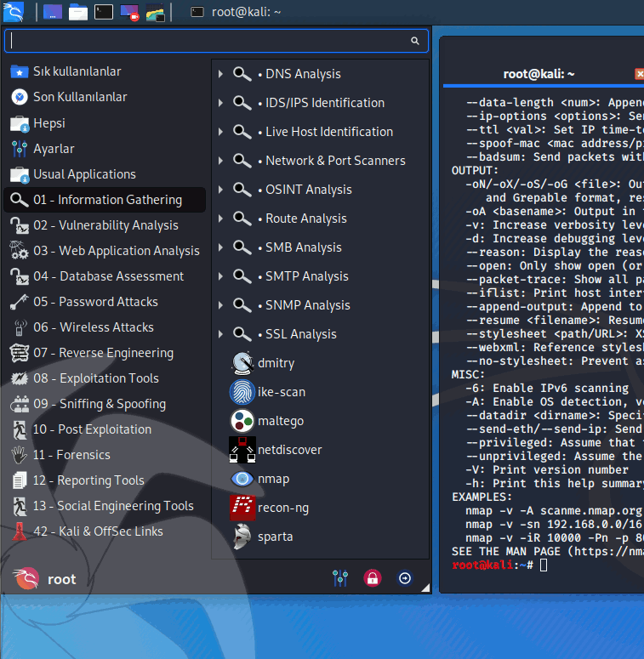644x659 pixels.
Task: Click the log out circle arrow icon
Action: (405, 578)
